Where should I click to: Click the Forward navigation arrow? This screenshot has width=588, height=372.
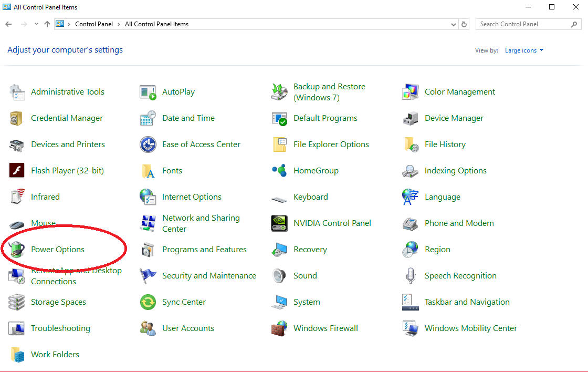point(24,24)
